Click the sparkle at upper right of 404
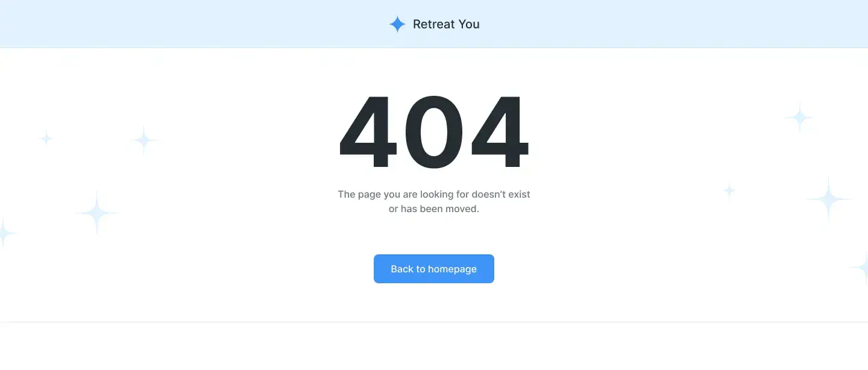868x370 pixels. (799, 117)
